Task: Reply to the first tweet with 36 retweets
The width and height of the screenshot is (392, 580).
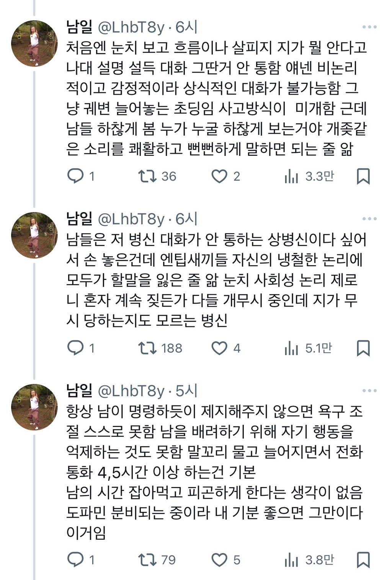Action: coord(75,176)
